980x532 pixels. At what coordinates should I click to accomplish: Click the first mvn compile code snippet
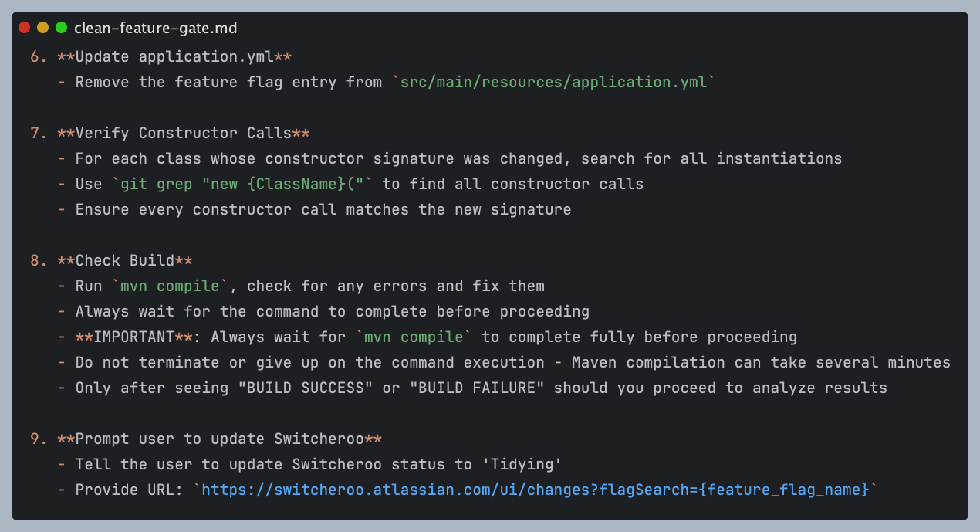(171, 286)
